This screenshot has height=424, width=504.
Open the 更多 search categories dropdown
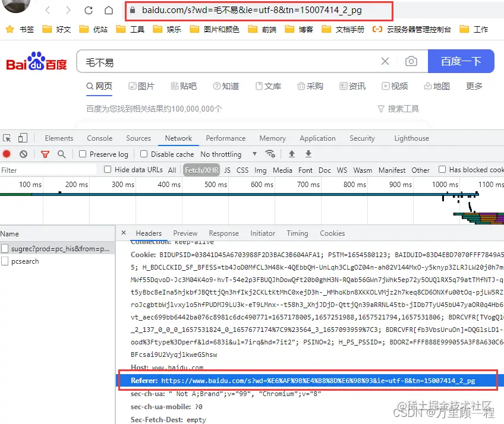[x=474, y=86]
